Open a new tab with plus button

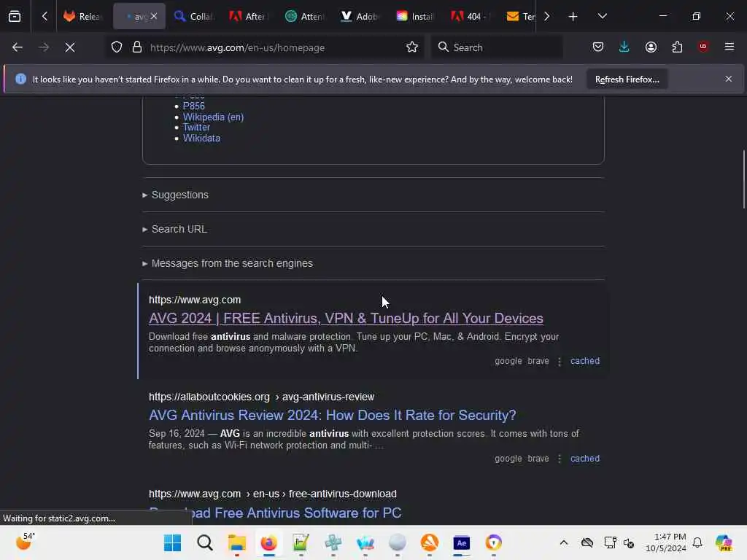click(x=573, y=16)
